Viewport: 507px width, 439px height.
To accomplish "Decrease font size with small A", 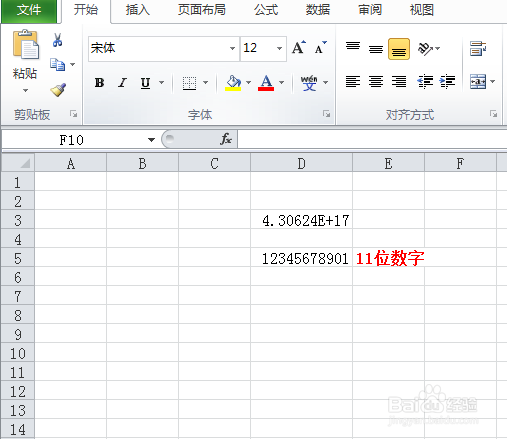I will pyautogui.click(x=321, y=48).
